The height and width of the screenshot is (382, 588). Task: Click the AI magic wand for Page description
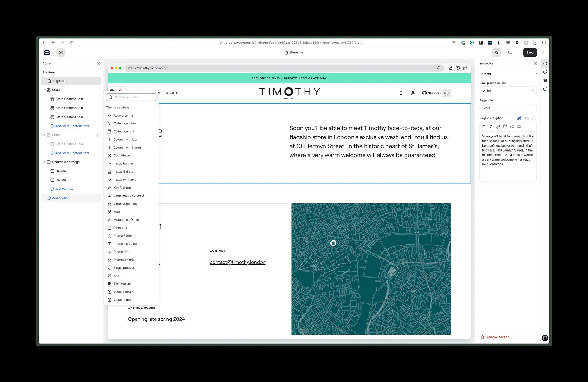519,118
